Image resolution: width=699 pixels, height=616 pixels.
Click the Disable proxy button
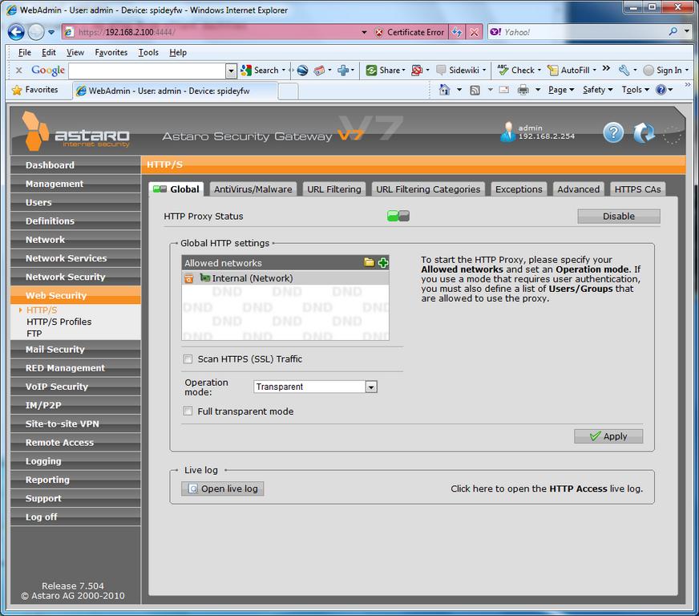point(619,216)
